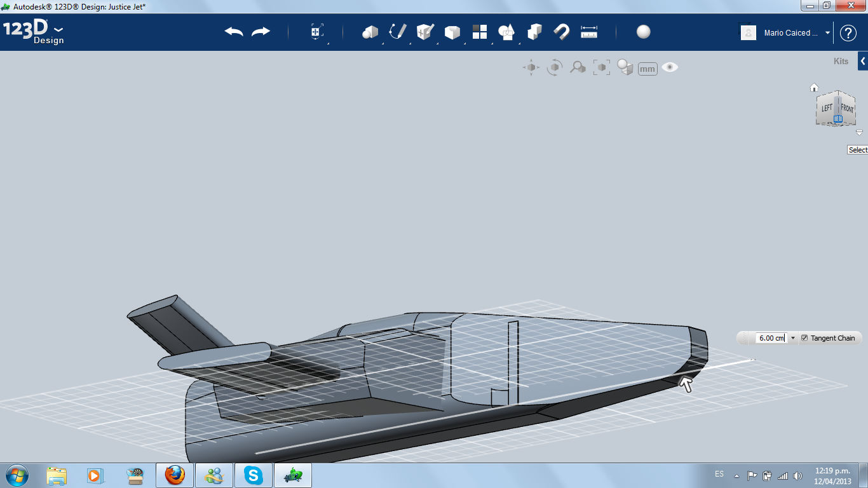The width and height of the screenshot is (868, 488).
Task: Open the Grouping tool with overlapping shapes
Action: pos(506,32)
